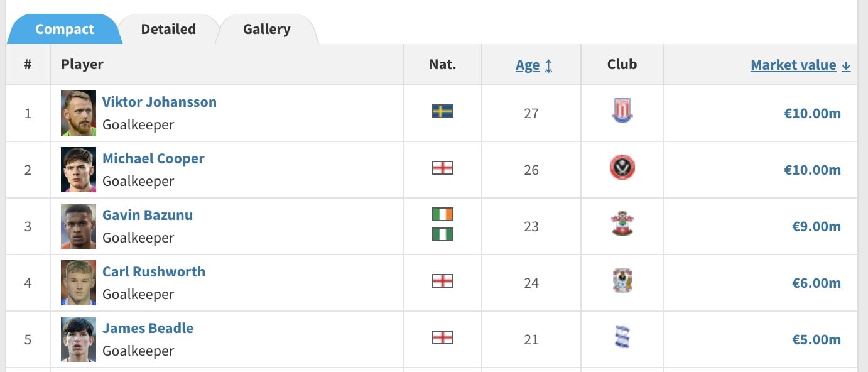Switch to the Gallery tab
This screenshot has height=372, width=868.
pyautogui.click(x=267, y=30)
